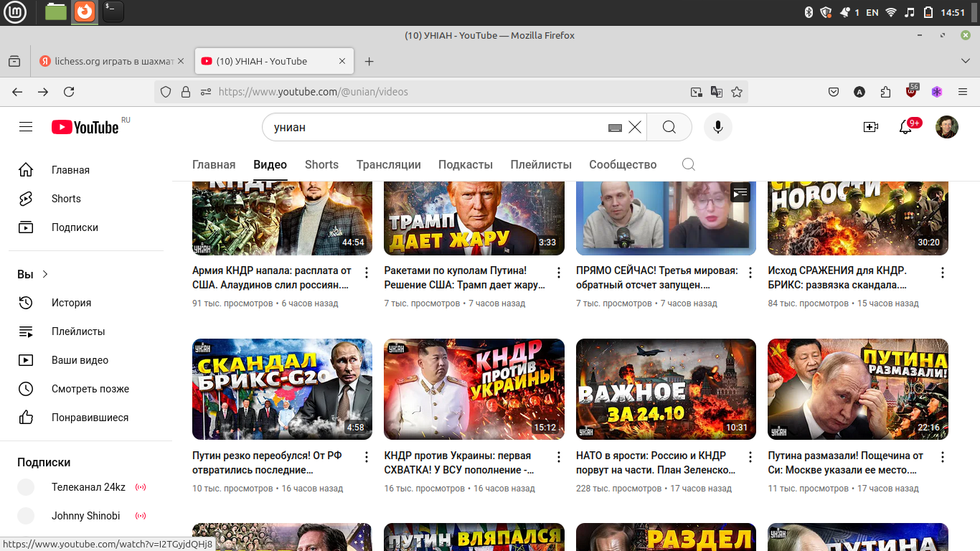Open the Плейлисты channel tab
This screenshot has width=980, height=551.
coord(541,164)
